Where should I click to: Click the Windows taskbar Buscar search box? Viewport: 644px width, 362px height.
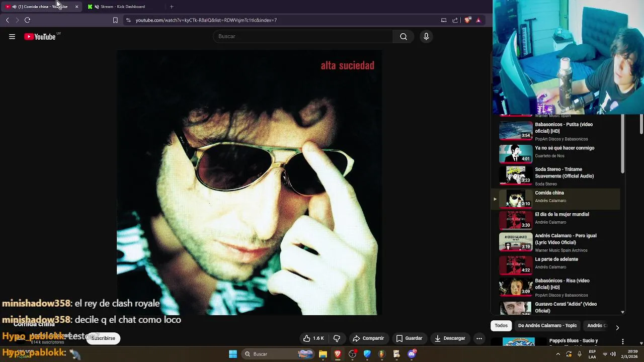coord(279,354)
